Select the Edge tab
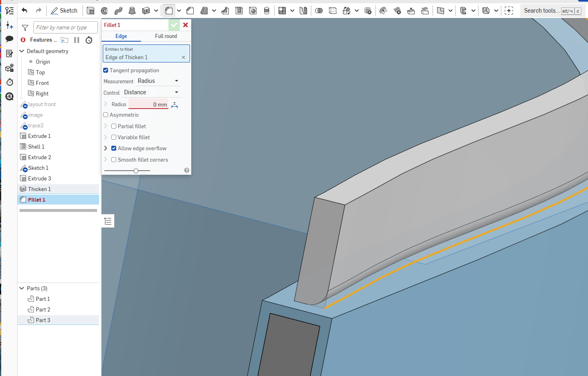The image size is (588, 376). [121, 36]
